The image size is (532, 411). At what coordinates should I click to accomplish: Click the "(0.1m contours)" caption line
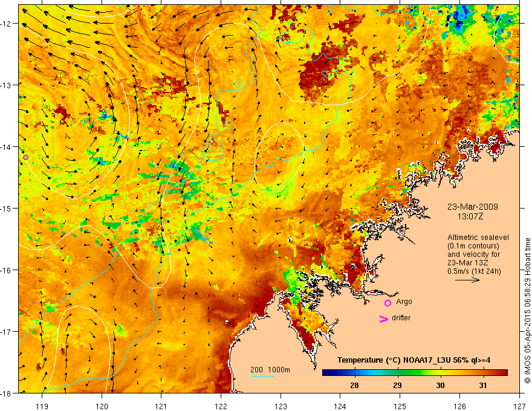(x=473, y=246)
